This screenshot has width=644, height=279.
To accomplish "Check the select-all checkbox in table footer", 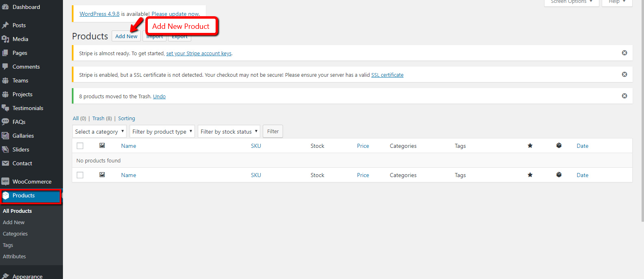I will click(80, 175).
